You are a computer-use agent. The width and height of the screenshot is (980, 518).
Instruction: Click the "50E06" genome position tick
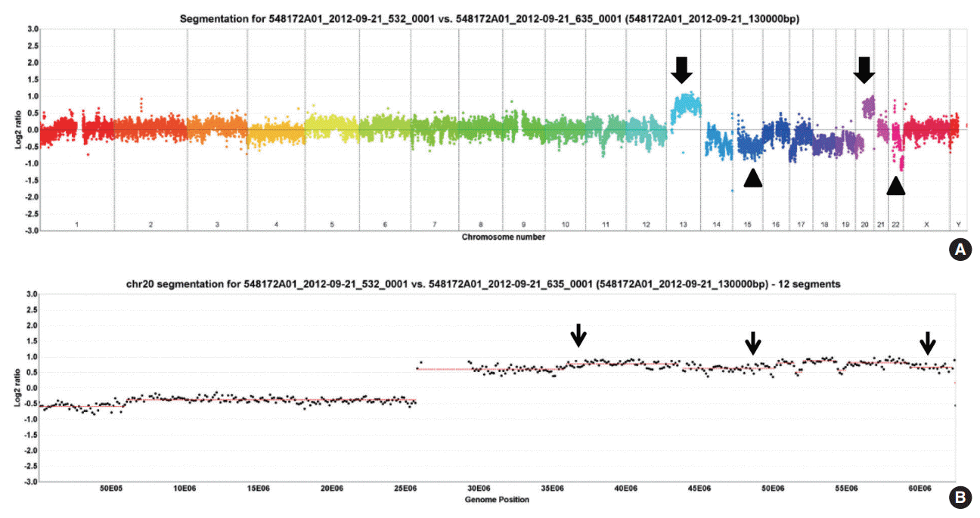[x=774, y=489]
